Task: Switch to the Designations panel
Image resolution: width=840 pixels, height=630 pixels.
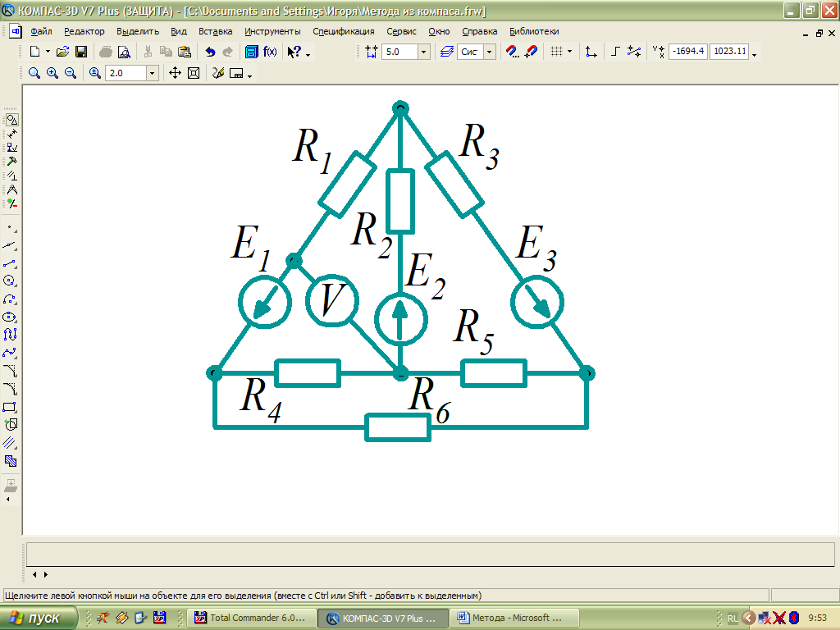Action: tap(11, 148)
